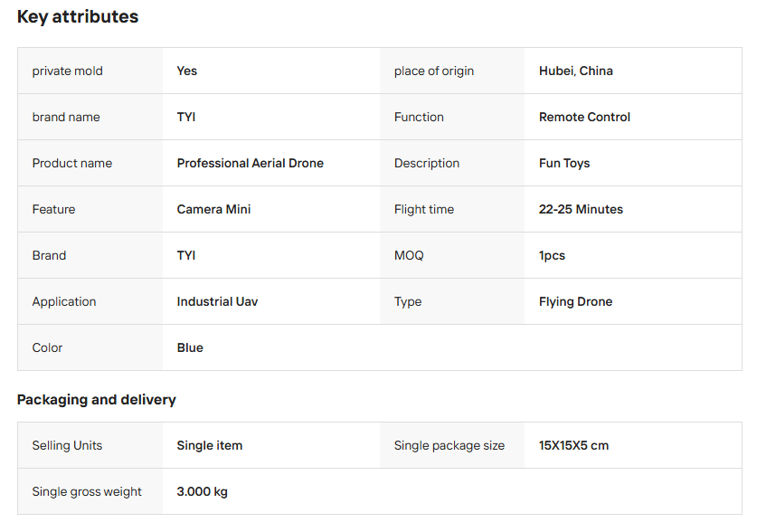Screen dimensions: 757x532
Task: Click the Camera Mini feature value
Action: point(214,210)
